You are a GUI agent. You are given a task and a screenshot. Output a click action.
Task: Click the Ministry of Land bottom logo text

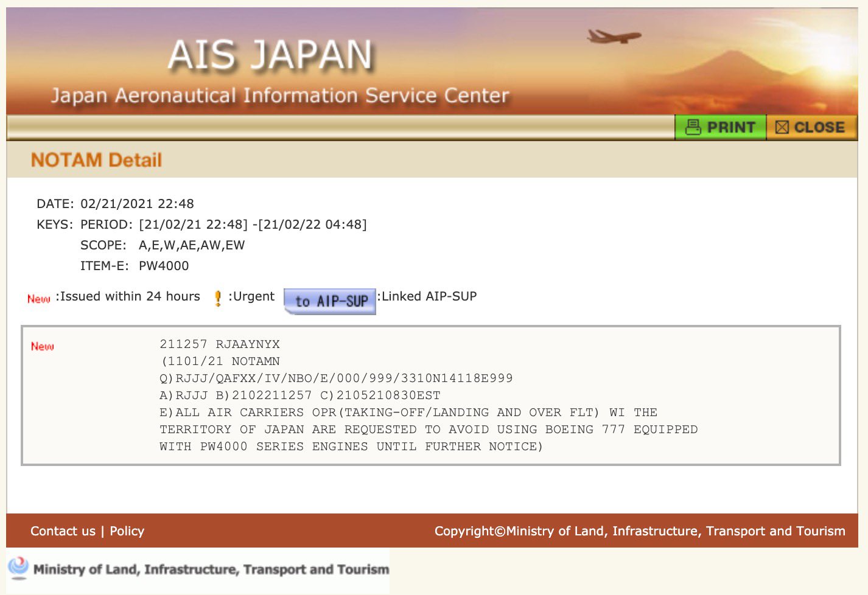pyautogui.click(x=211, y=569)
